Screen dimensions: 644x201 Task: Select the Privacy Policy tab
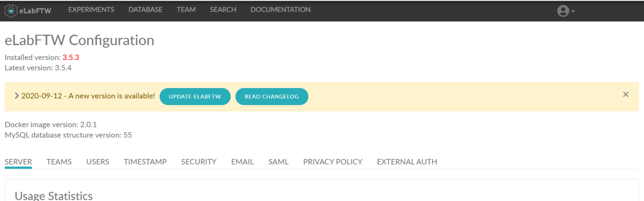[332, 162]
